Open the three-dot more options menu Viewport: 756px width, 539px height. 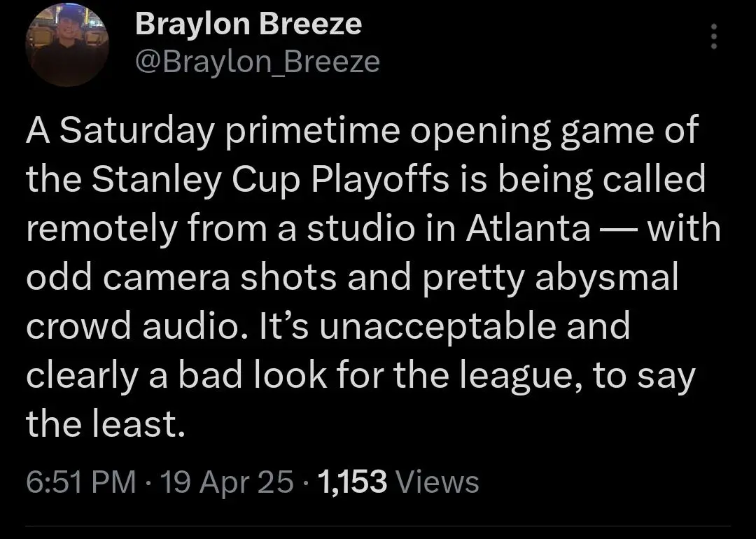click(714, 36)
